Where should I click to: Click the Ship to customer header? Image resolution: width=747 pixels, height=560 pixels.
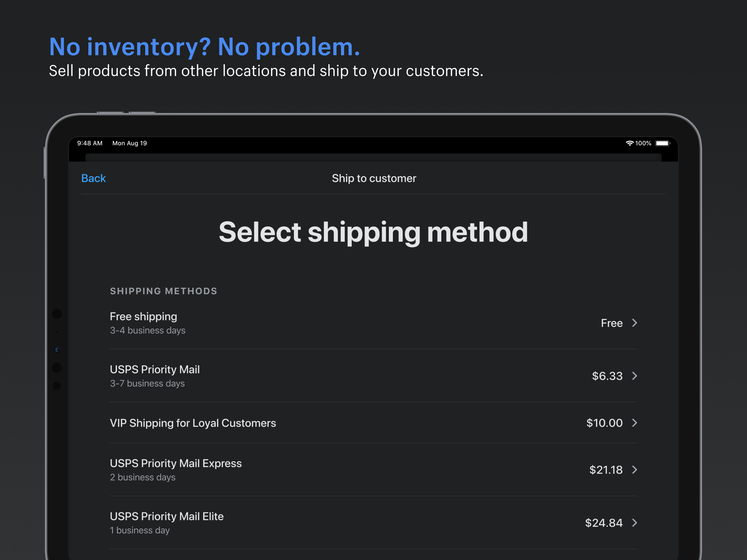374,178
